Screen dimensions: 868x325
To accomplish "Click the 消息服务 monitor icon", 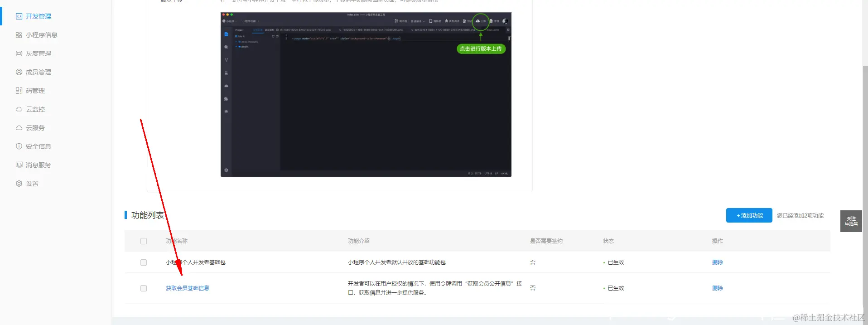I will (x=19, y=165).
